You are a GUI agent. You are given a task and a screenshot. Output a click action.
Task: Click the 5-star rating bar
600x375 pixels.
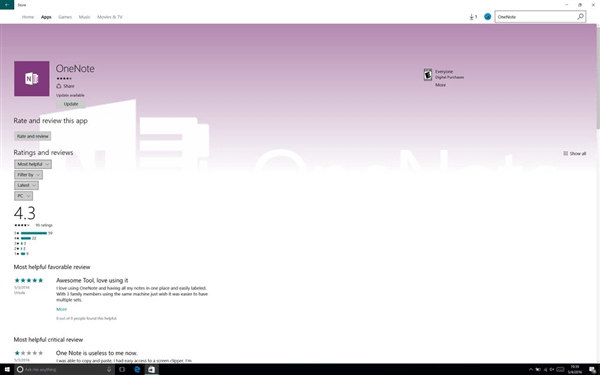[x=33, y=233]
